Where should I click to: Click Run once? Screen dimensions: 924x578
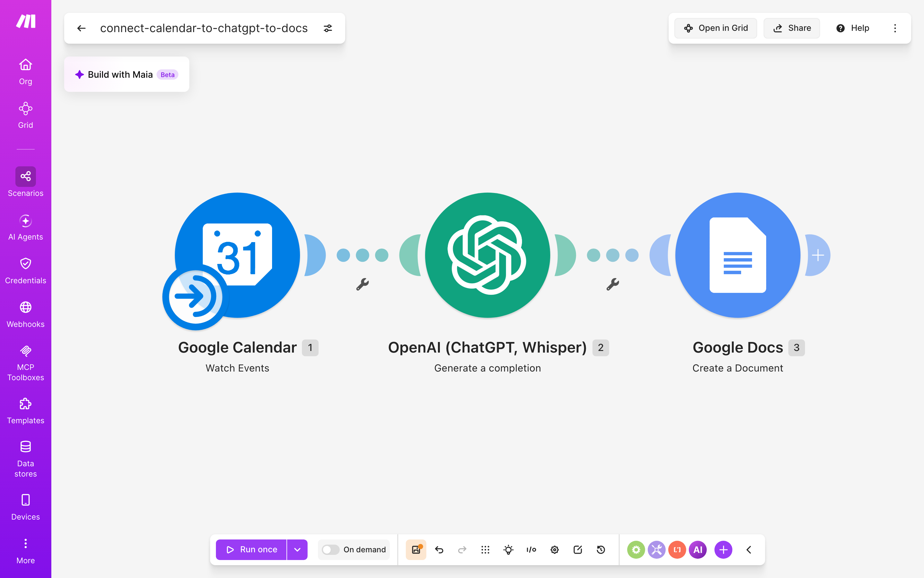point(251,550)
